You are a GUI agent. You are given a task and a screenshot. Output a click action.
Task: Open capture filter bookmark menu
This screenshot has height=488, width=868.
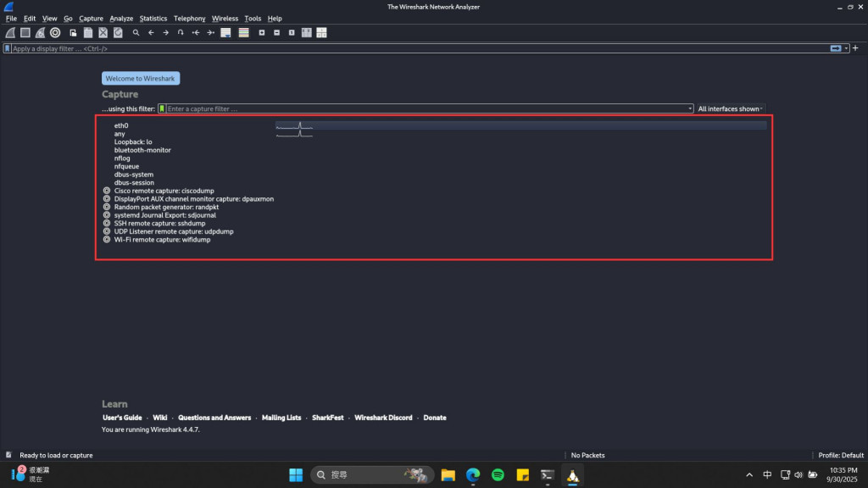point(162,109)
